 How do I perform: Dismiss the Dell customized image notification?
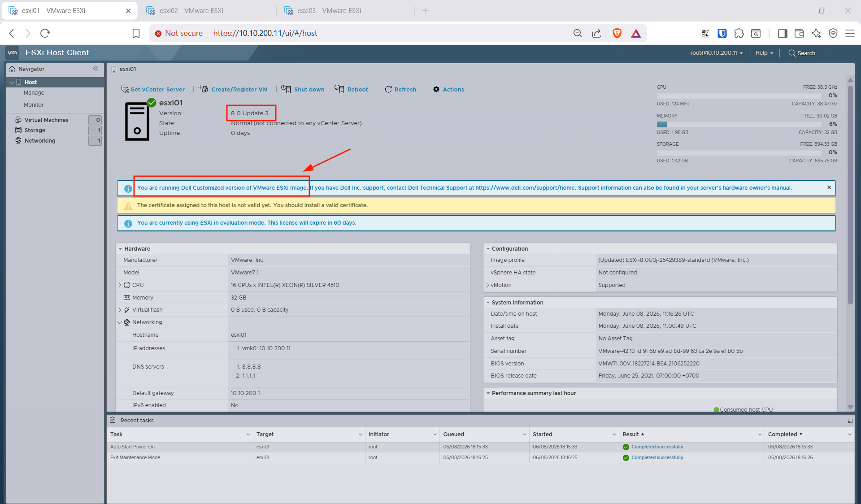(x=829, y=187)
